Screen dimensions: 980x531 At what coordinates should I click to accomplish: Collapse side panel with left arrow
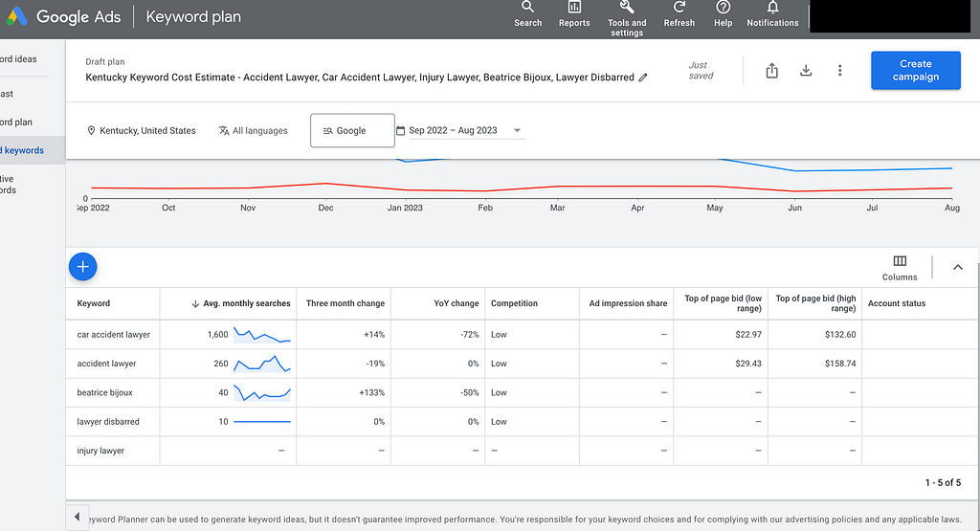coord(77,517)
